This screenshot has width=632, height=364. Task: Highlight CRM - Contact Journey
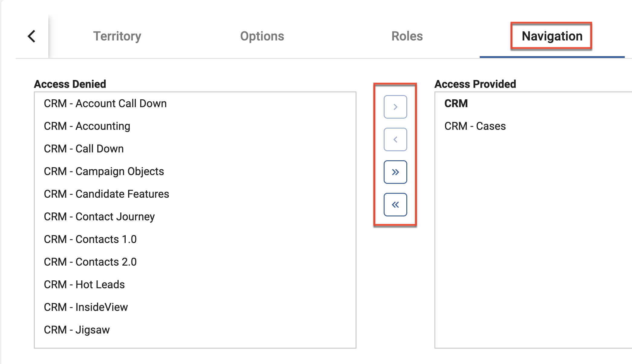(99, 217)
